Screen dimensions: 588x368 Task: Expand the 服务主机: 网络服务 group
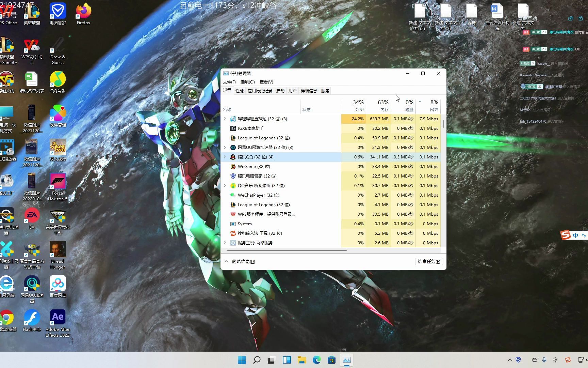click(x=225, y=243)
